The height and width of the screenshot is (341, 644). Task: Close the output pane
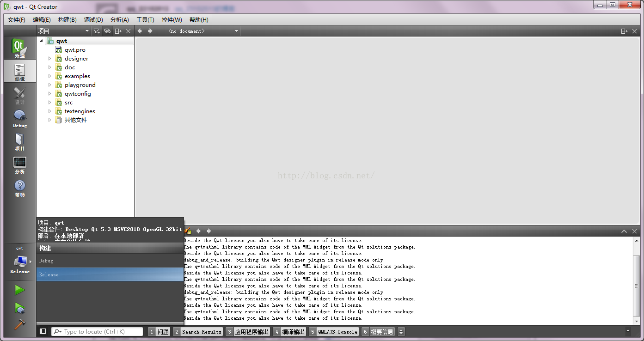(634, 231)
